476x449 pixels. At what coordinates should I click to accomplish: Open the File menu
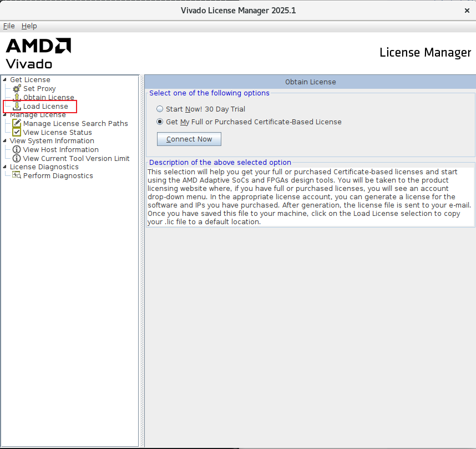[9, 26]
